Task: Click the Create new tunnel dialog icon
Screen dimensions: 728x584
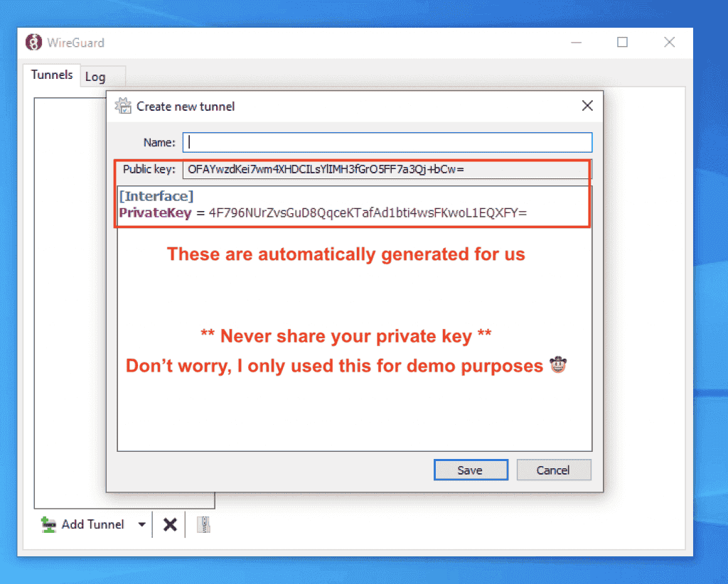Action: tap(123, 106)
